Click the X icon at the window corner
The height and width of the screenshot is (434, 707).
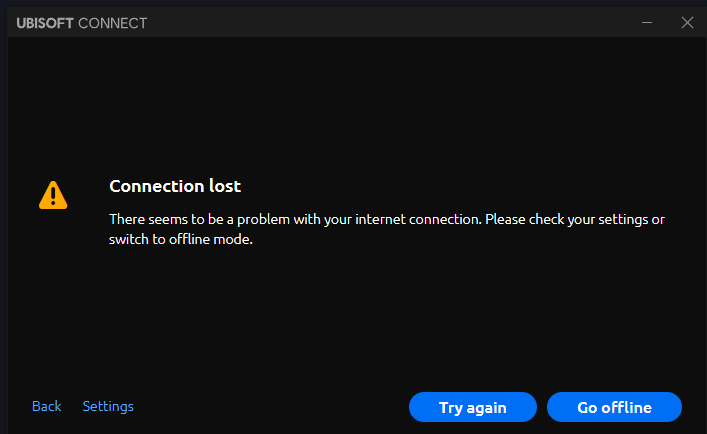687,22
